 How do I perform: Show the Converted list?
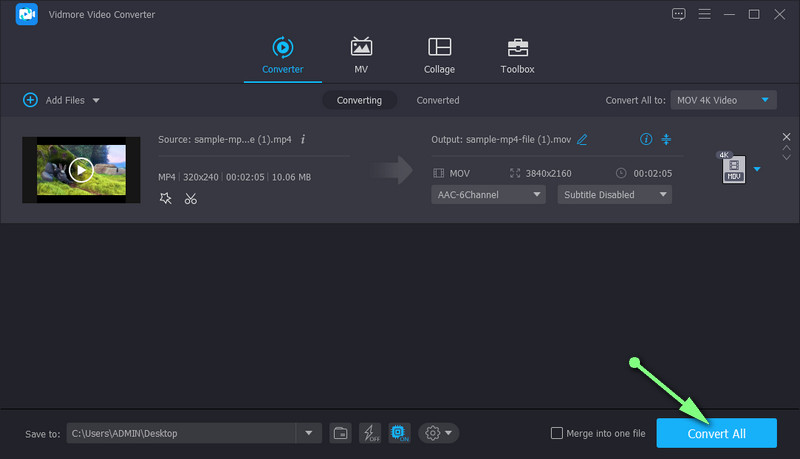point(438,100)
